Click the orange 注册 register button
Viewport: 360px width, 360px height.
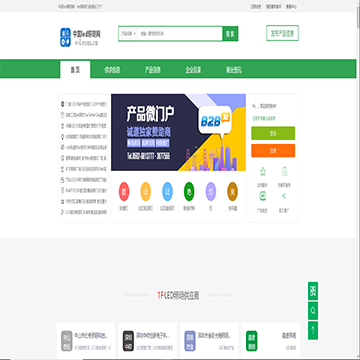(273, 150)
